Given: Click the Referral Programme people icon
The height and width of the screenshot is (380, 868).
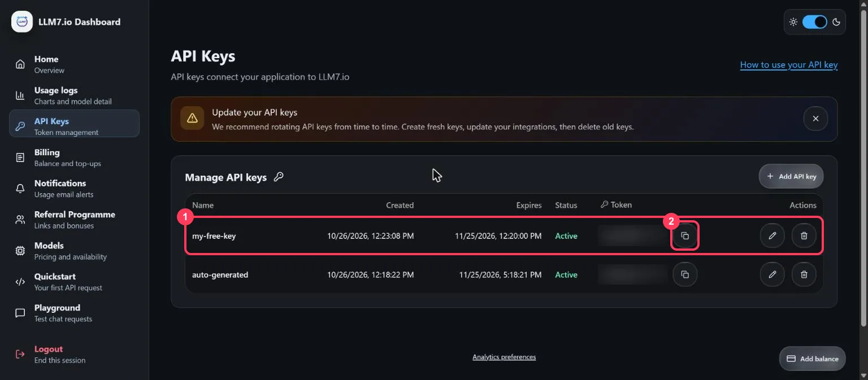Looking at the screenshot, I should click(x=20, y=220).
